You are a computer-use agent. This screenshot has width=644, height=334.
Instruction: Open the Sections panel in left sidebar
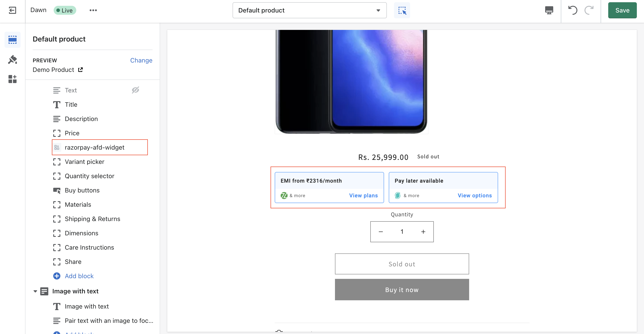[x=13, y=40]
